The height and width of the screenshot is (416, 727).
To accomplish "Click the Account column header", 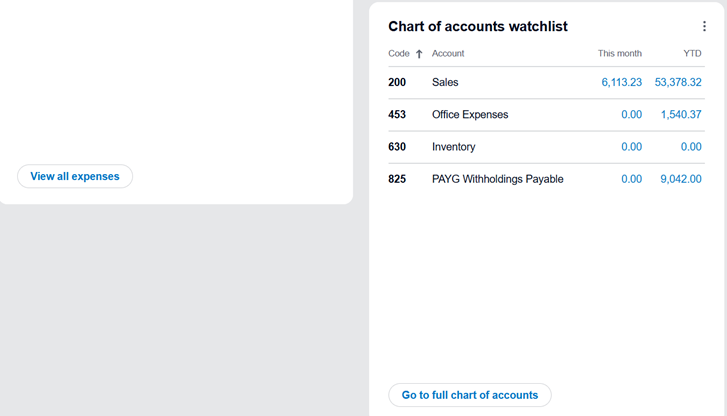I will [448, 53].
